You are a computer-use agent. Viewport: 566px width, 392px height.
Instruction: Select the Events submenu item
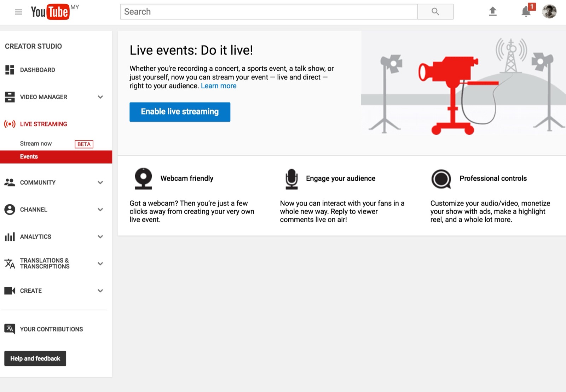tap(56, 157)
